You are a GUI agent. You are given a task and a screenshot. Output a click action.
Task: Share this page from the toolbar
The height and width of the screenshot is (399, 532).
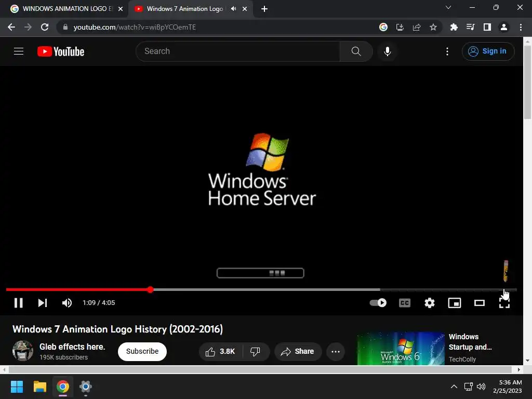click(x=417, y=27)
